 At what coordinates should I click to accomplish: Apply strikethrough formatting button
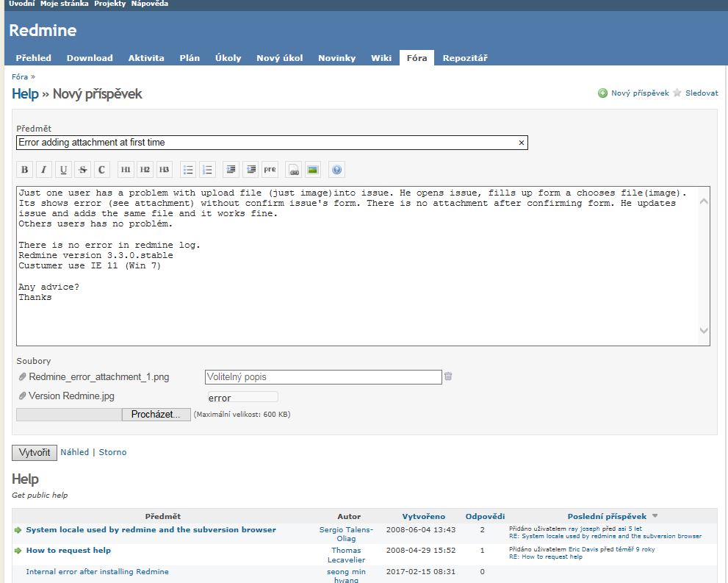click(82, 170)
